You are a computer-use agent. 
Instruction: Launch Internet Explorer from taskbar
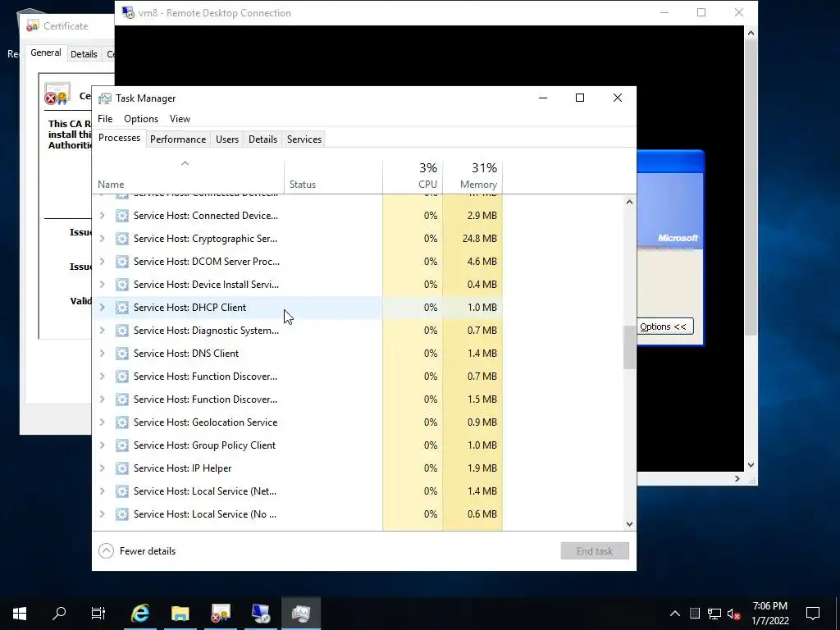pyautogui.click(x=140, y=614)
